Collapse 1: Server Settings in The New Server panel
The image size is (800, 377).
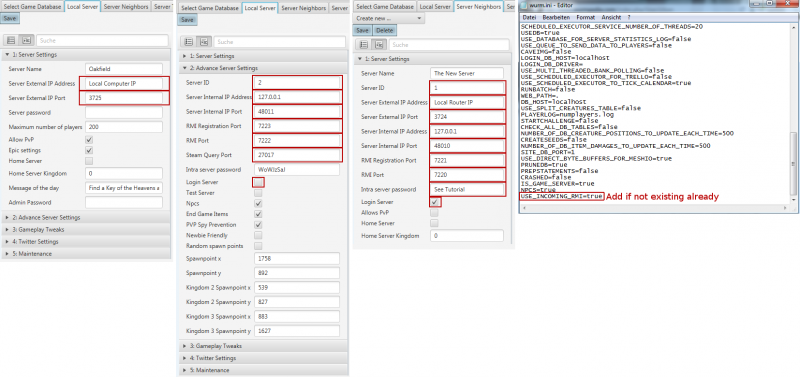tap(432, 59)
